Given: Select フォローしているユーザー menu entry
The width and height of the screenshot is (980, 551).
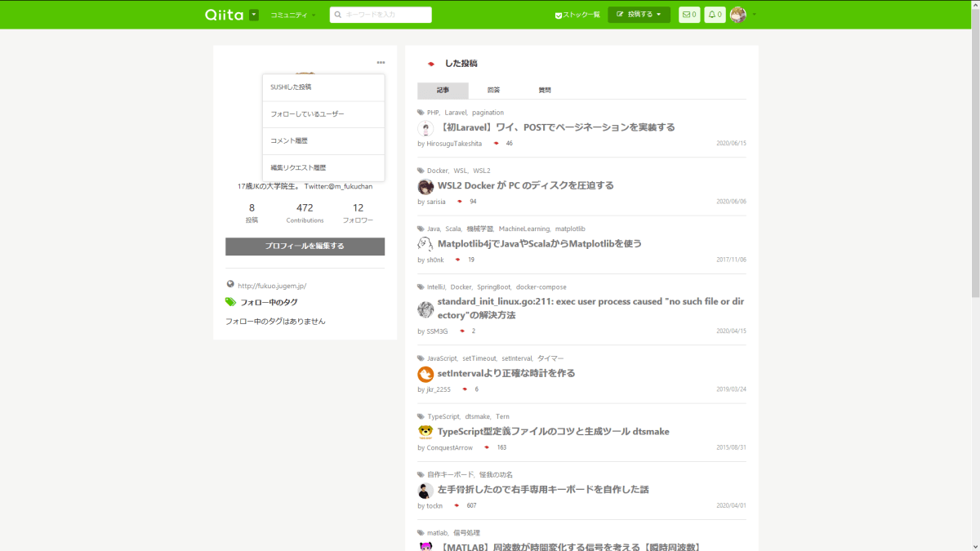Looking at the screenshot, I should (323, 114).
